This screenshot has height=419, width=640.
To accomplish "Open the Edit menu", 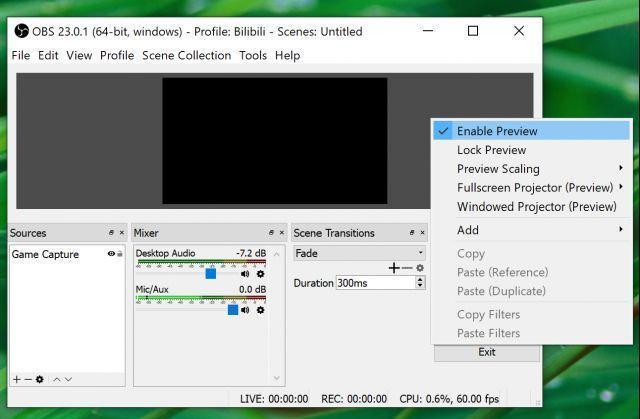I will click(48, 55).
